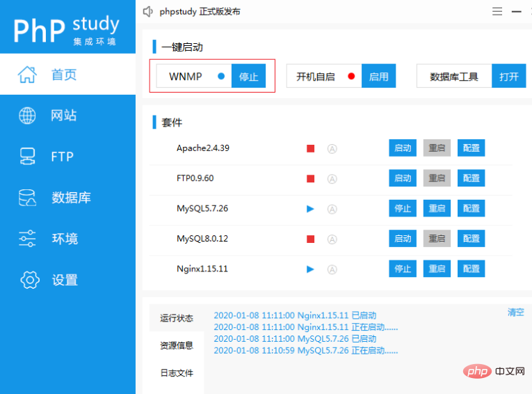This screenshot has height=394, width=532.
Task: Stop Nginx1.15.11 with 停止
Action: click(403, 269)
